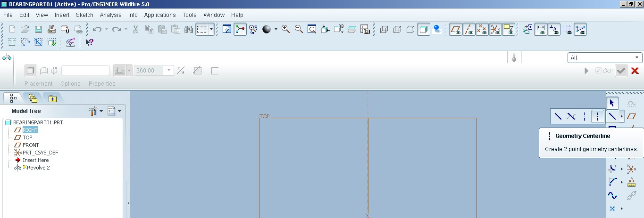Click the Zoom In magnifier icon
Viewport: 644px width, 218px height.
285,29
